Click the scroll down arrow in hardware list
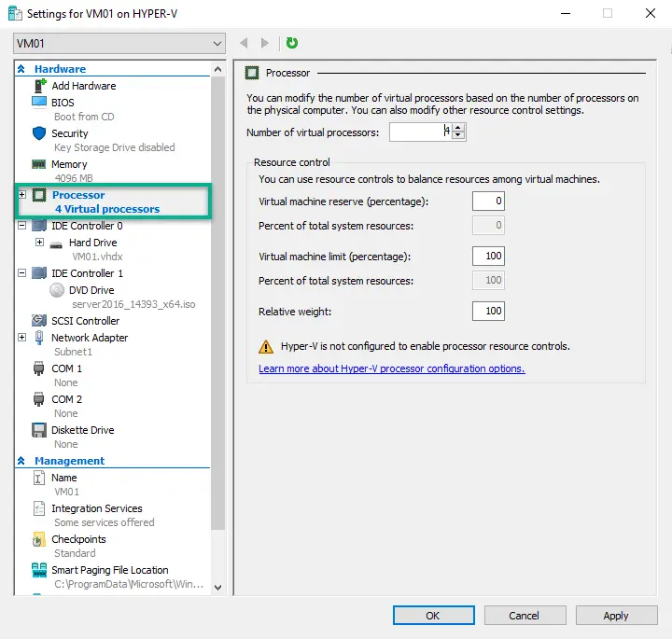672x639 pixels. (218, 587)
